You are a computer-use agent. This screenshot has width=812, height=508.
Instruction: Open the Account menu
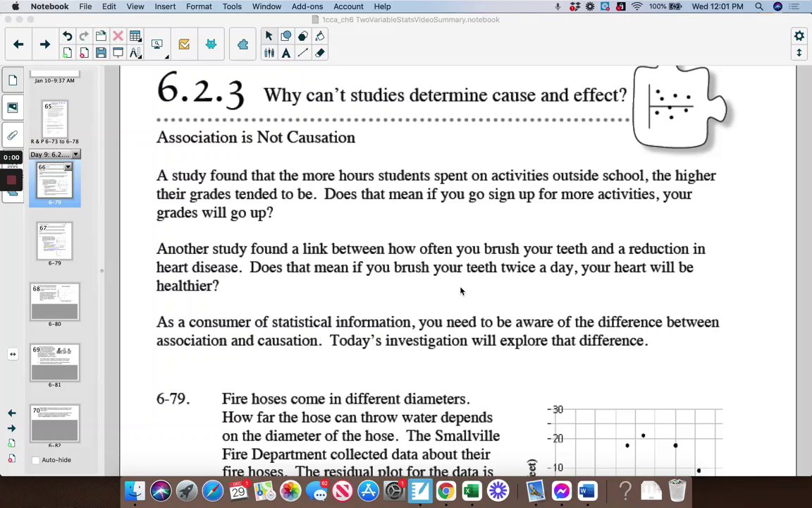[348, 6]
